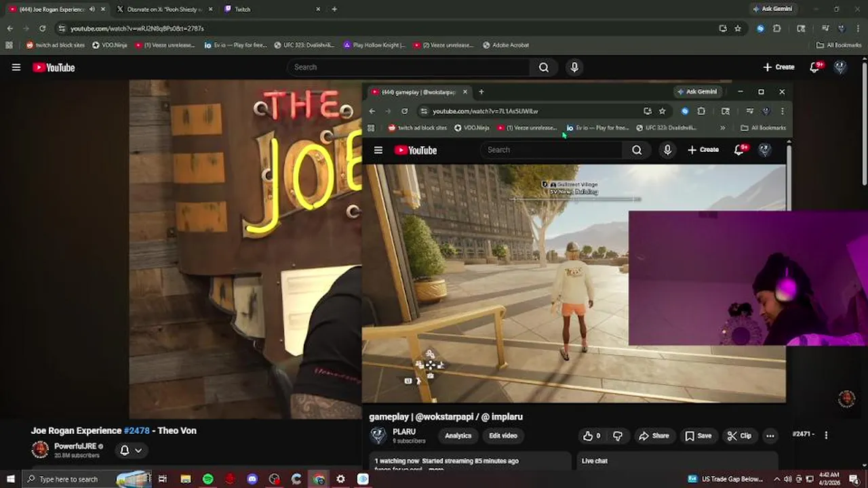868x488 pixels.
Task: Mute the Joe Rogan tab audio
Action: [92, 9]
